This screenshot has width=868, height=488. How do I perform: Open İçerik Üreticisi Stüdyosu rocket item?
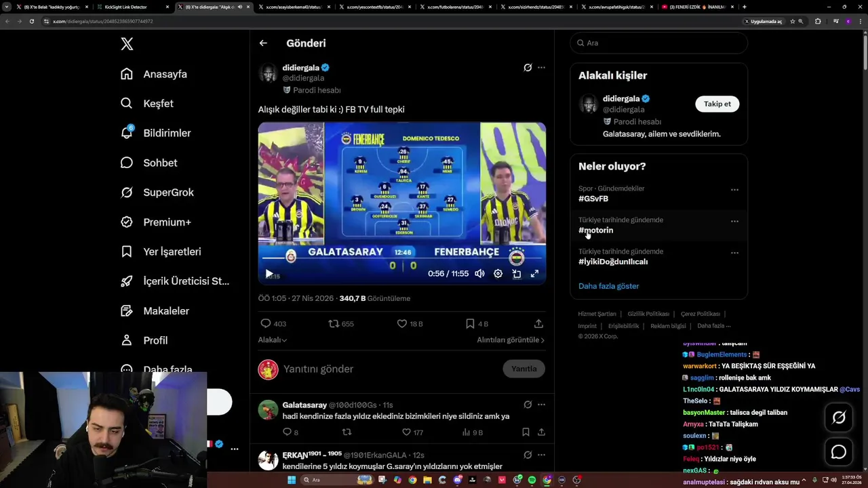tap(175, 281)
